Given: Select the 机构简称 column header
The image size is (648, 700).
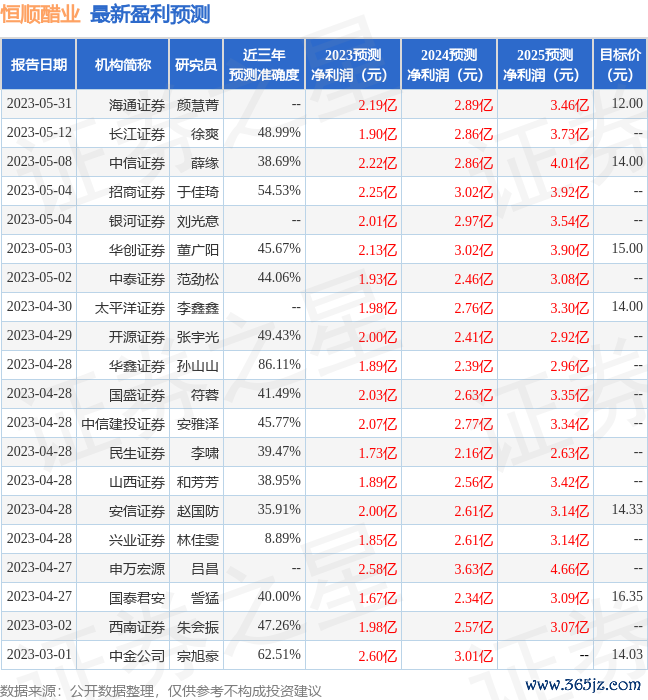Looking at the screenshot, I should point(123,65).
